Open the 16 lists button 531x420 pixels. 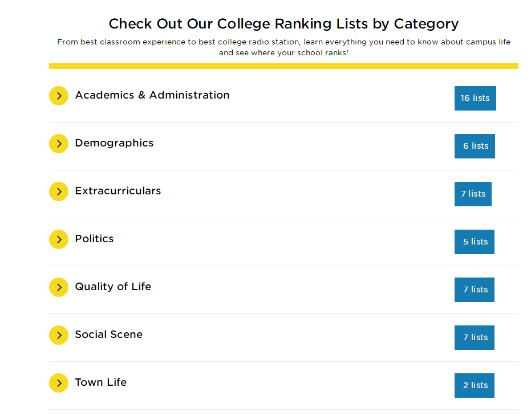(475, 98)
